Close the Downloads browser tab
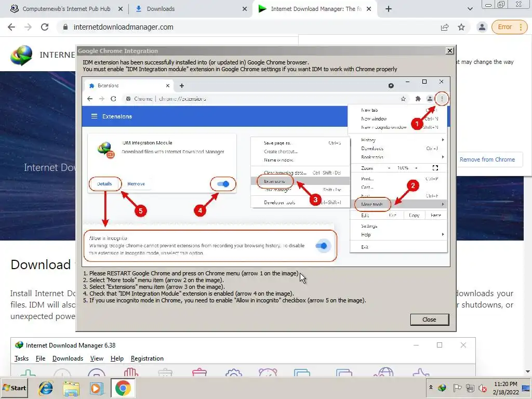 coord(245,9)
